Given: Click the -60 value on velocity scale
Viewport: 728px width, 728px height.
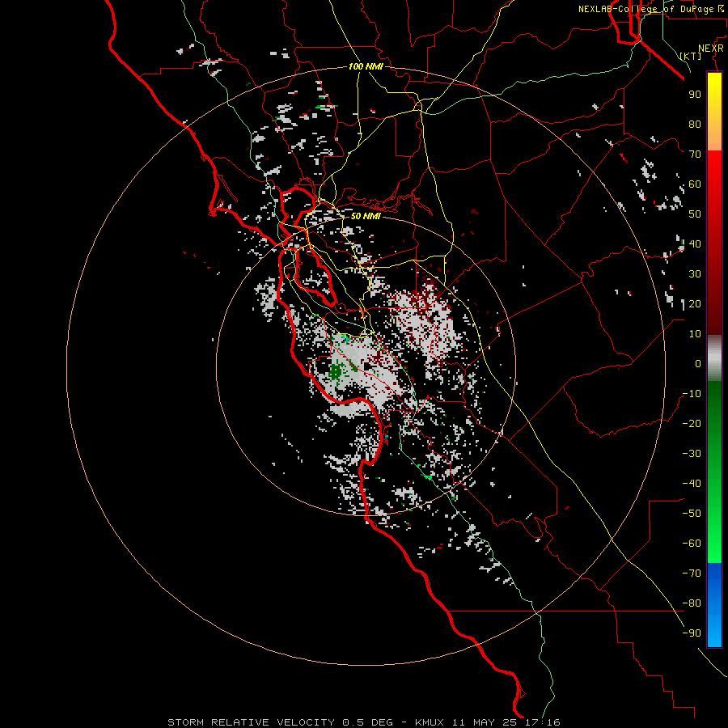Looking at the screenshot, I should tap(692, 544).
